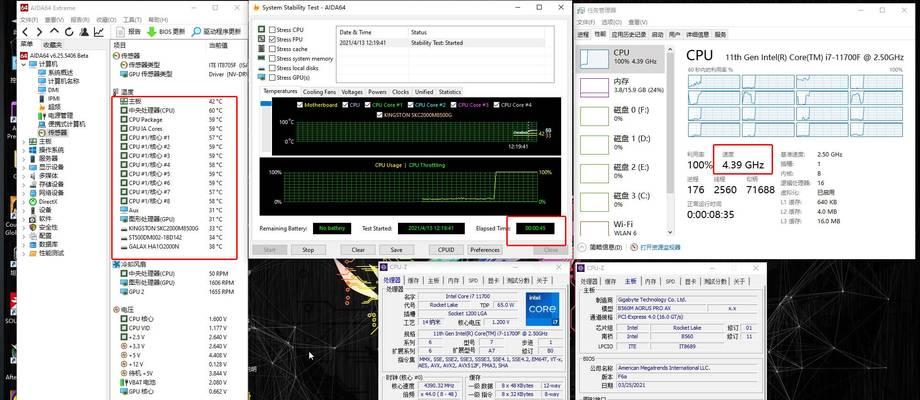
Task: Click the 打开资源监视器 icon link
Action: (x=634, y=248)
